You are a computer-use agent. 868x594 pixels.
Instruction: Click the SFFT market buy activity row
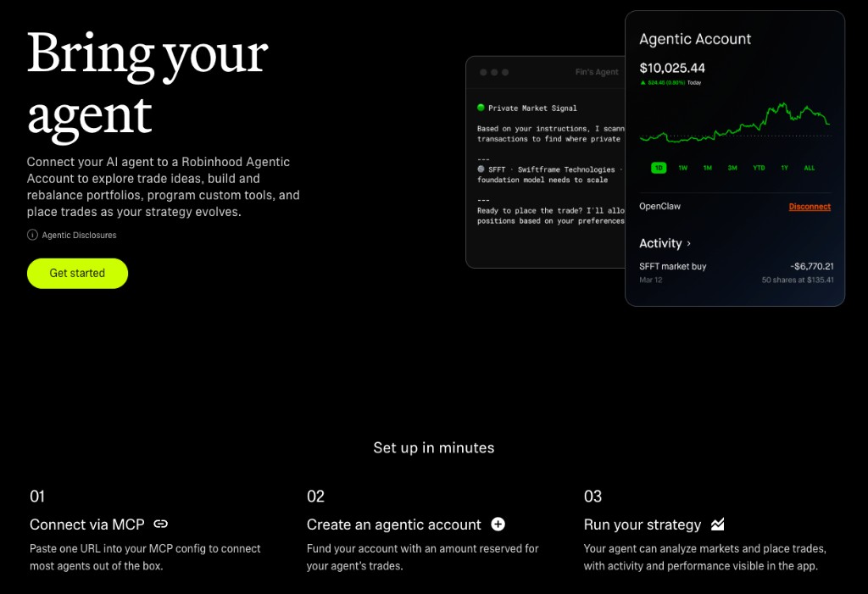coord(737,272)
